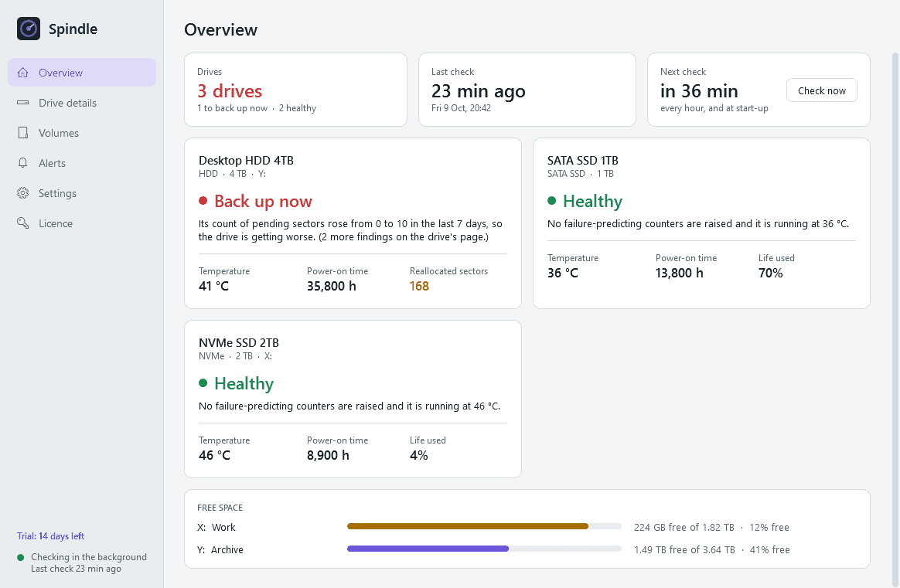Click the in 36 min next check value
The height and width of the screenshot is (588, 900).
pyautogui.click(x=698, y=90)
